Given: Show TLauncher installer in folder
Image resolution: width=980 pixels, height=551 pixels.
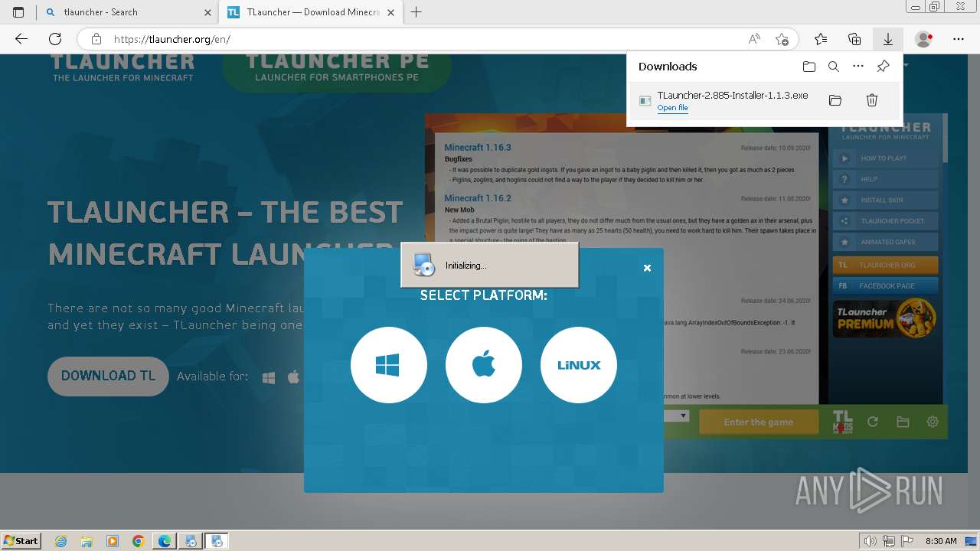Looking at the screenshot, I should tap(835, 100).
